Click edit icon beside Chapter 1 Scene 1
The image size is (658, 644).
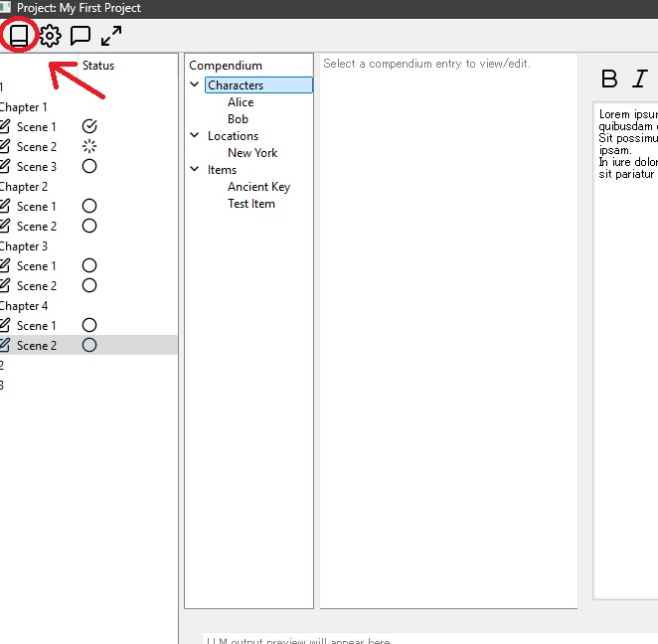click(5, 126)
